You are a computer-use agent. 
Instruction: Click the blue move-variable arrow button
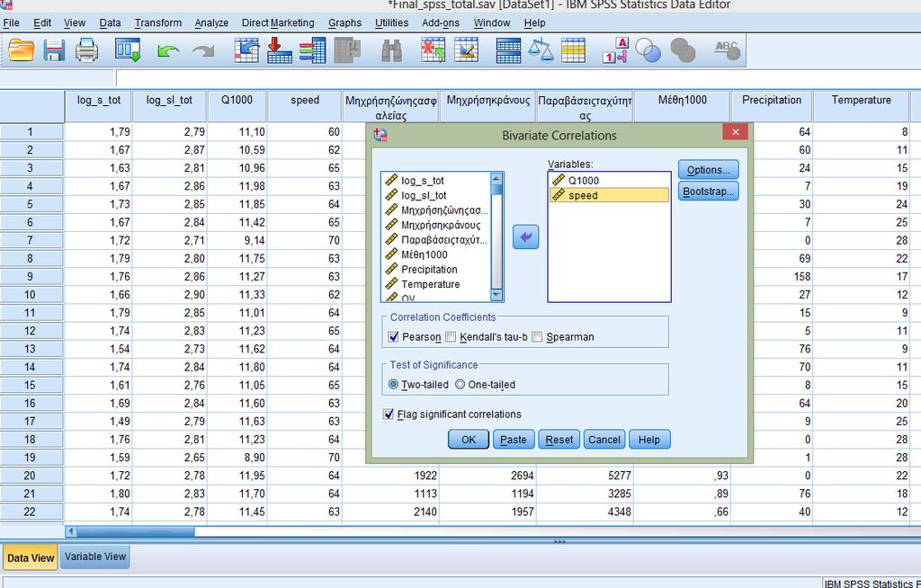pos(525,237)
